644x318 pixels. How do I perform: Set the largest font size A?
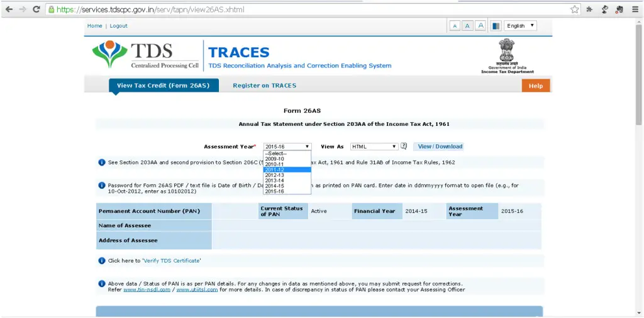pyautogui.click(x=481, y=26)
